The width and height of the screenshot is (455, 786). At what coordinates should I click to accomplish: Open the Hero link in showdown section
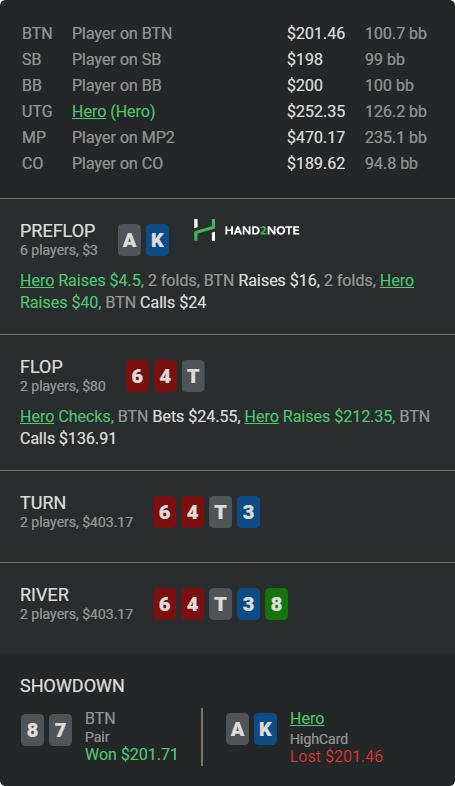pyautogui.click(x=307, y=718)
